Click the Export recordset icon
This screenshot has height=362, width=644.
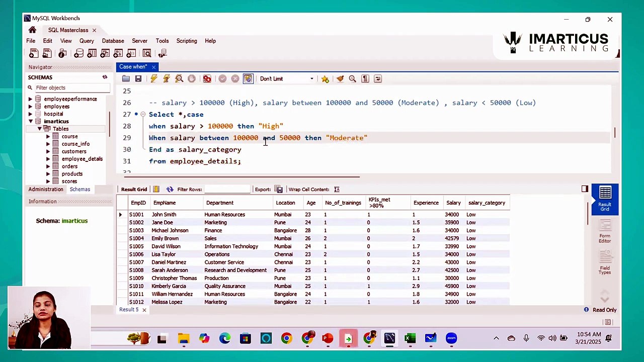(x=279, y=190)
